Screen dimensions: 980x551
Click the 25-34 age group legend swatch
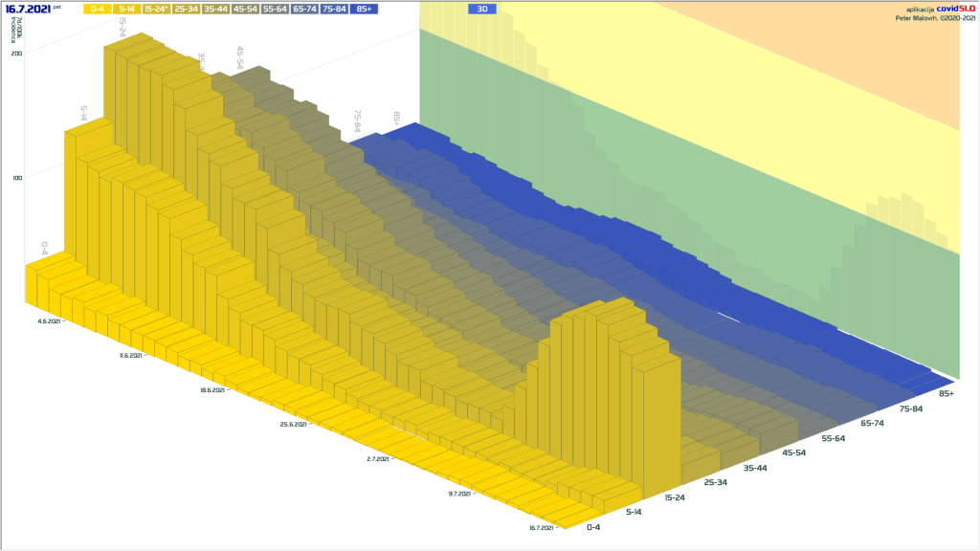(188, 9)
